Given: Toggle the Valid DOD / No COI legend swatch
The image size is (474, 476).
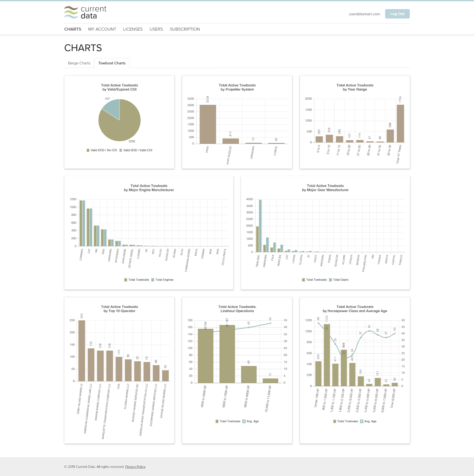Looking at the screenshot, I should click(88, 150).
